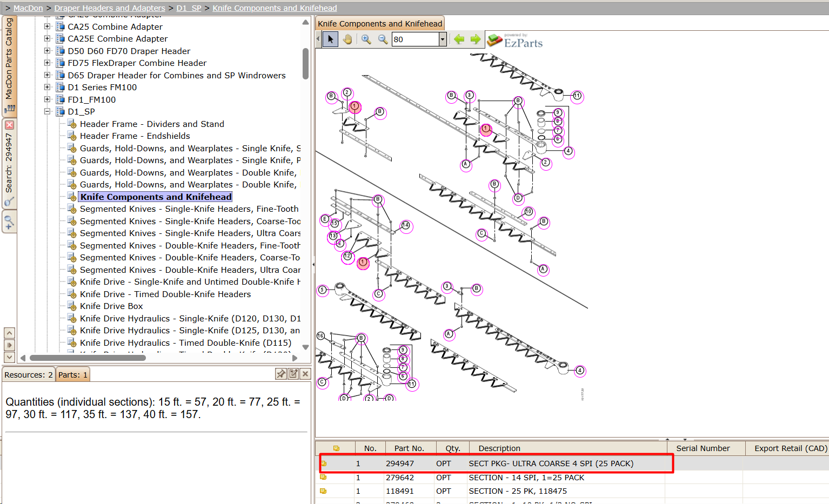Zoom out of the diagram
Image resolution: width=829 pixels, height=504 pixels.
[383, 39]
